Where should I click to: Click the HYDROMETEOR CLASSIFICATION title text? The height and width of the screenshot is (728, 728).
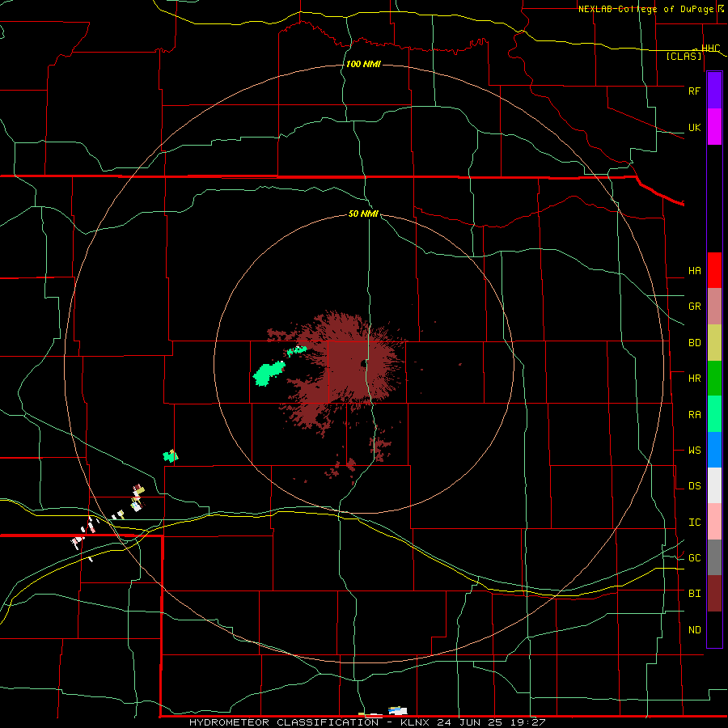click(284, 722)
